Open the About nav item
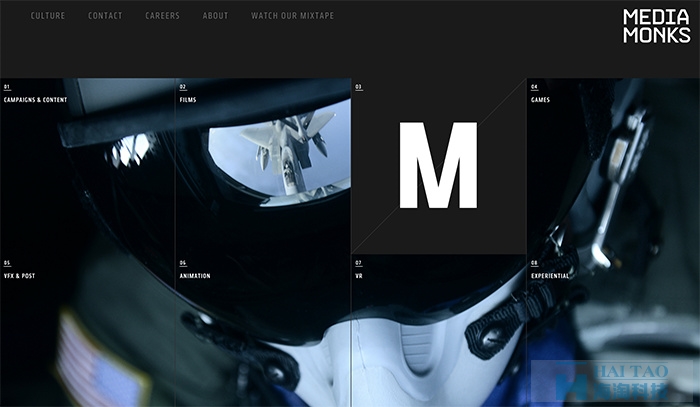The height and width of the screenshot is (407, 700). click(x=215, y=16)
